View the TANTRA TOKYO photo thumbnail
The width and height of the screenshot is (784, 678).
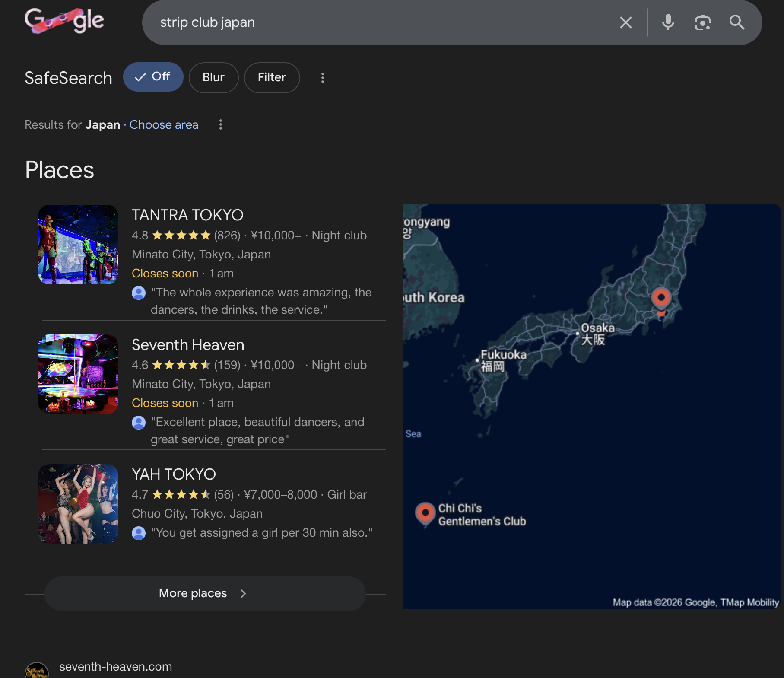coord(78,245)
